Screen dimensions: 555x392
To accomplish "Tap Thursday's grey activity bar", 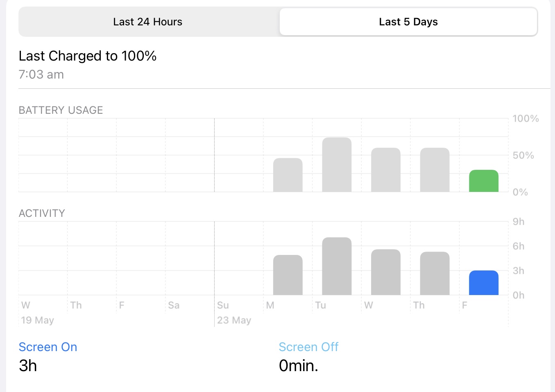I will pos(435,273).
